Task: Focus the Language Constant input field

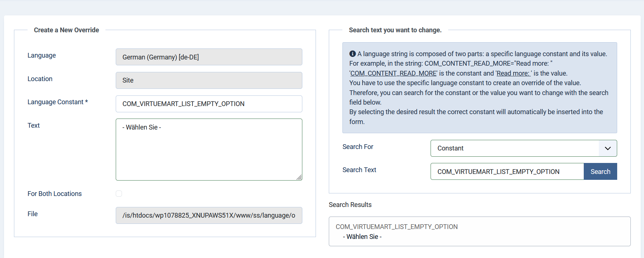Action: pyautogui.click(x=209, y=104)
